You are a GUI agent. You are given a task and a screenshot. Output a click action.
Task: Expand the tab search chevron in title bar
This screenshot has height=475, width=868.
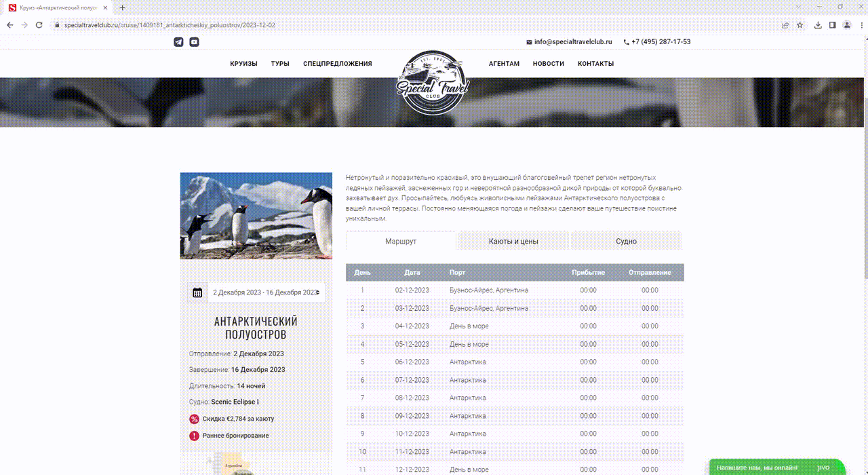tap(798, 7)
